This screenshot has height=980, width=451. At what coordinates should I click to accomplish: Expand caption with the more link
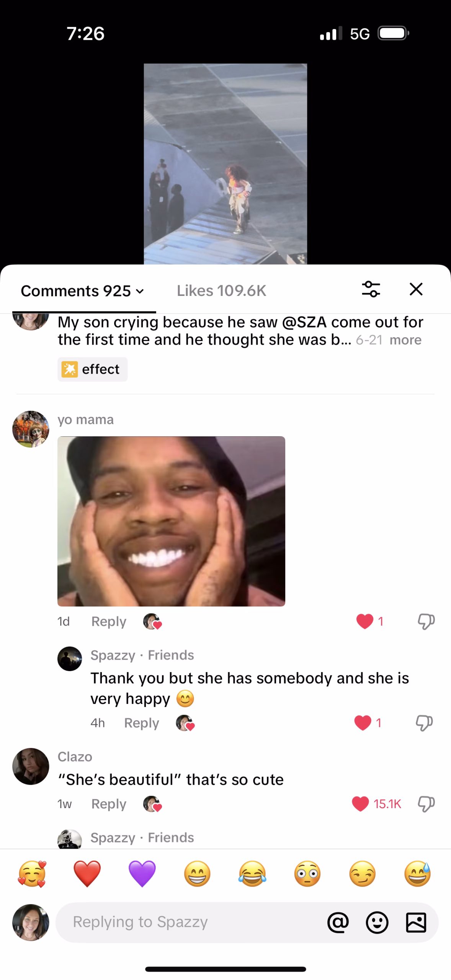[x=405, y=340]
